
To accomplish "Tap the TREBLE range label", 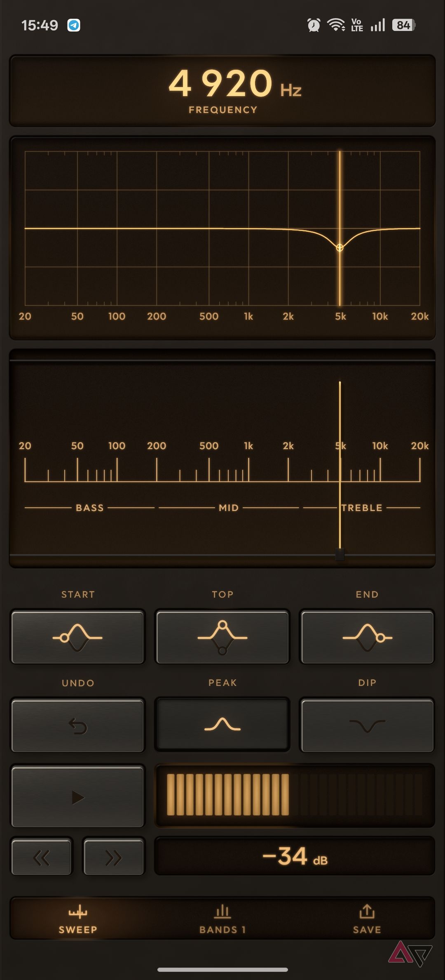I will (362, 508).
